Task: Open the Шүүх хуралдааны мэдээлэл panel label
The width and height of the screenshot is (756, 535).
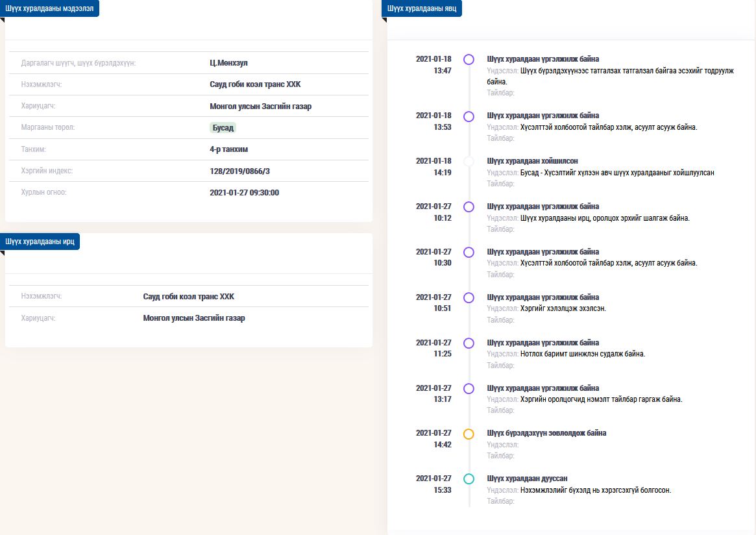Action: [x=49, y=8]
